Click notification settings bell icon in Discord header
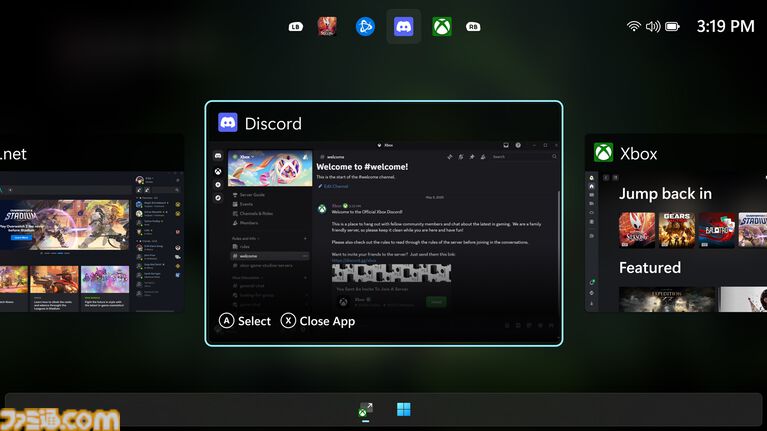 tap(461, 157)
